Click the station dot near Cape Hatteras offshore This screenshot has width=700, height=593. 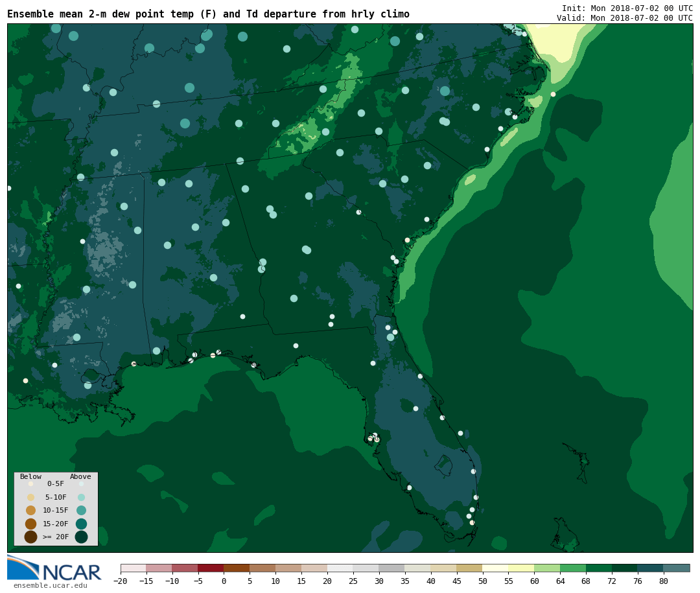pos(553,94)
